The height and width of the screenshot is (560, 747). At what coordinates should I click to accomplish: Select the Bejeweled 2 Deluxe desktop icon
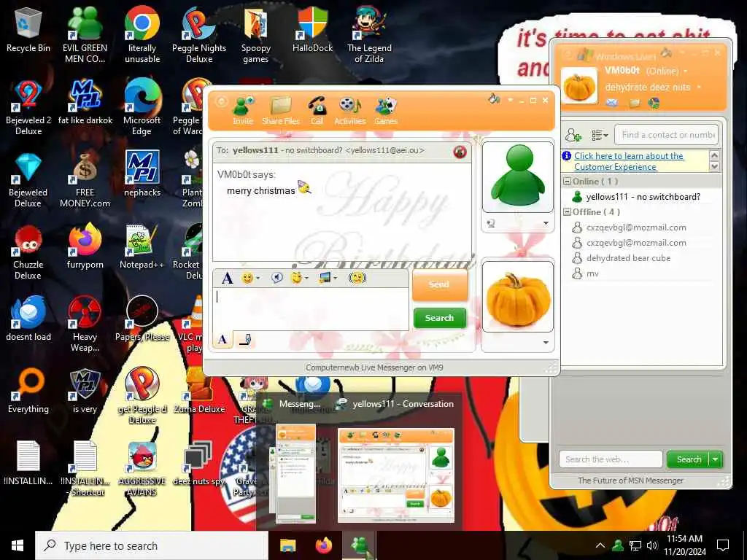[x=28, y=107]
